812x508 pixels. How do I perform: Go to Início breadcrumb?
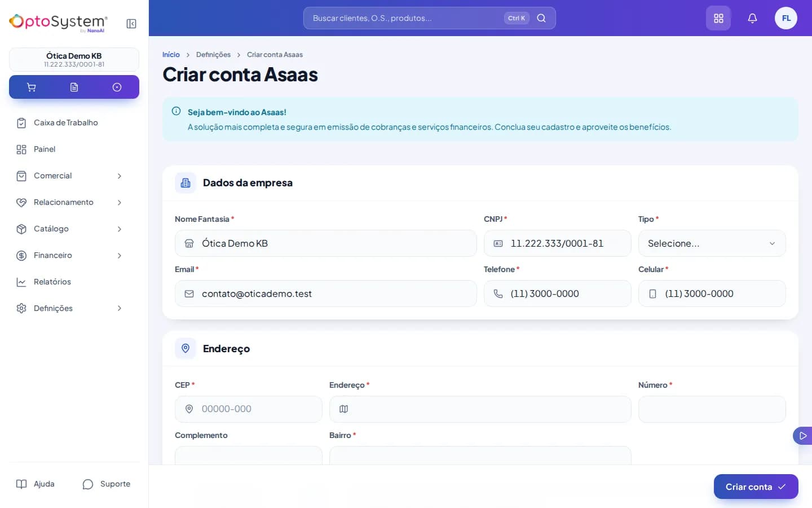pos(171,55)
